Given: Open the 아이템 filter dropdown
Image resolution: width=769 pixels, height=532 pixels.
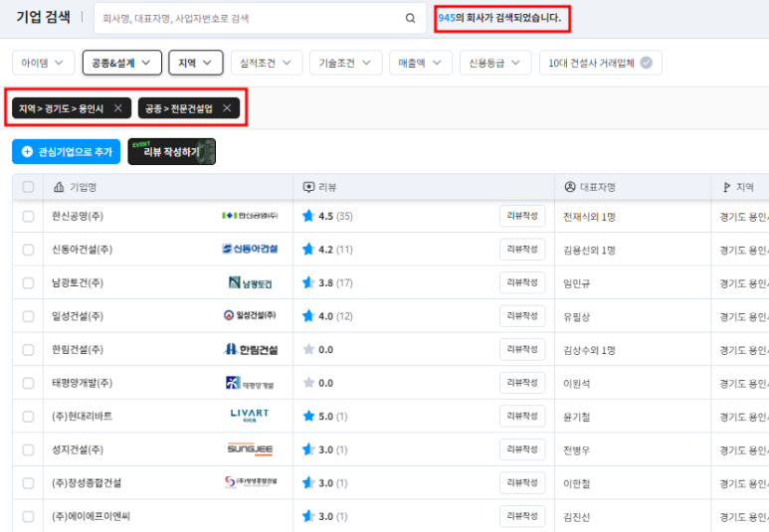Looking at the screenshot, I should [43, 63].
